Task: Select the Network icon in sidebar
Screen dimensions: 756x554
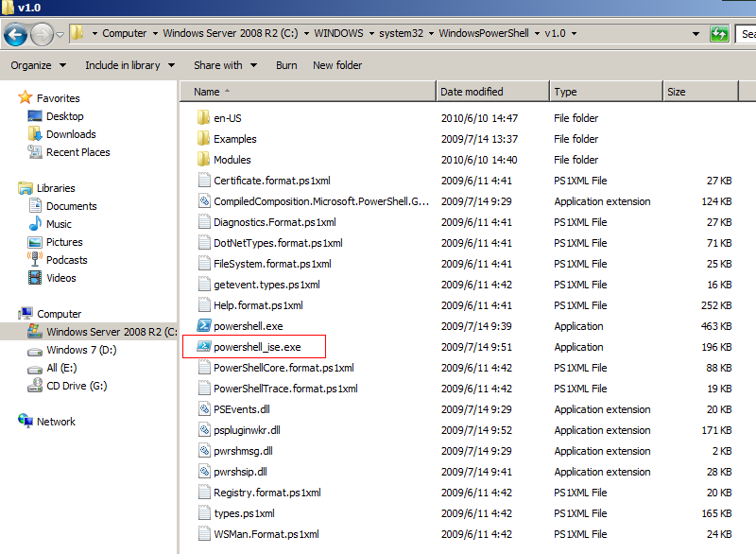Action: tap(26, 421)
